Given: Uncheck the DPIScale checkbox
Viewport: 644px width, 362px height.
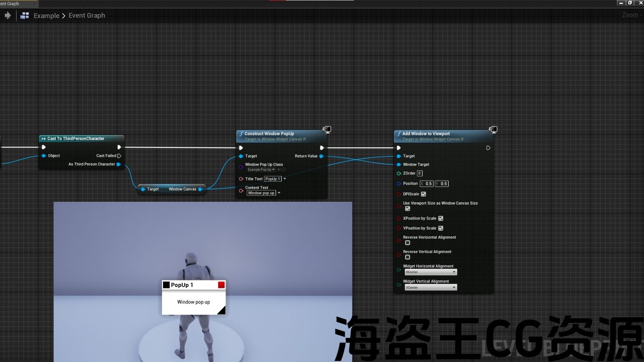Looking at the screenshot, I should [x=423, y=194].
